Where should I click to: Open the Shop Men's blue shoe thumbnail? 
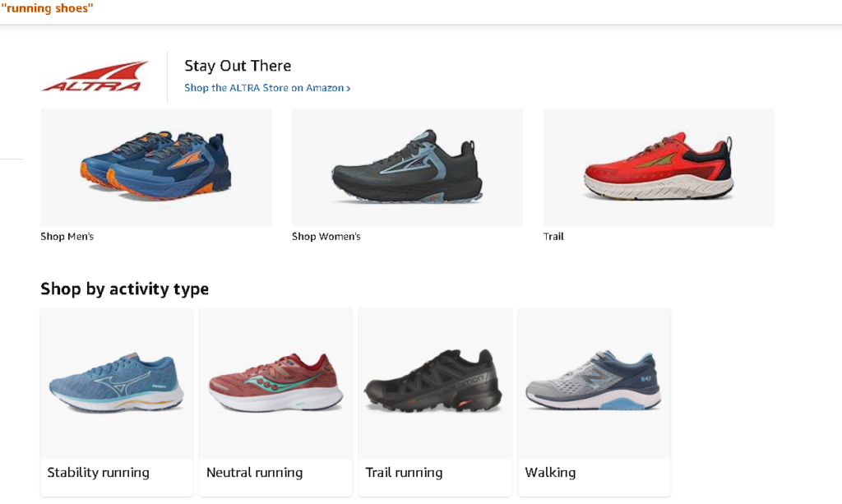[x=156, y=167]
